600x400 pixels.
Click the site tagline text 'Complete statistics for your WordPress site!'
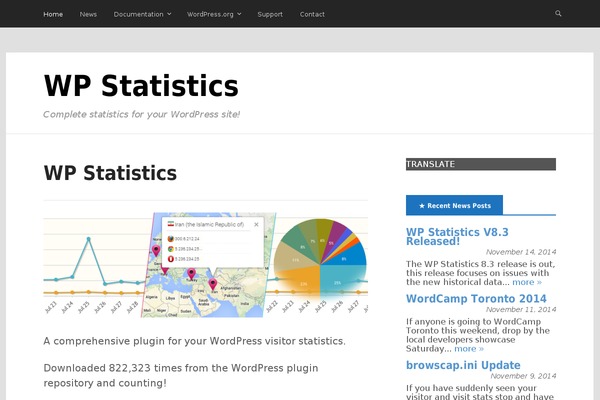[x=142, y=114]
